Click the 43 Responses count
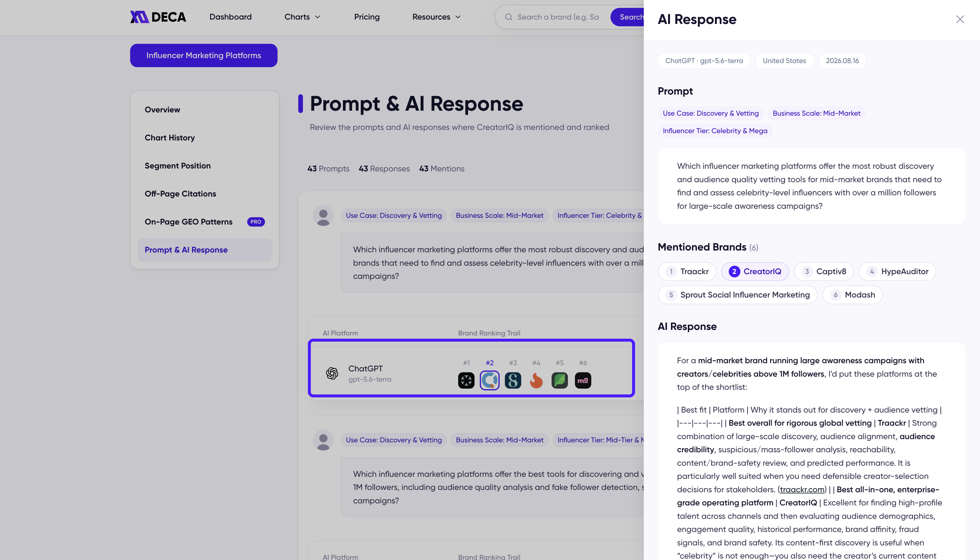The height and width of the screenshot is (560, 980). (384, 169)
